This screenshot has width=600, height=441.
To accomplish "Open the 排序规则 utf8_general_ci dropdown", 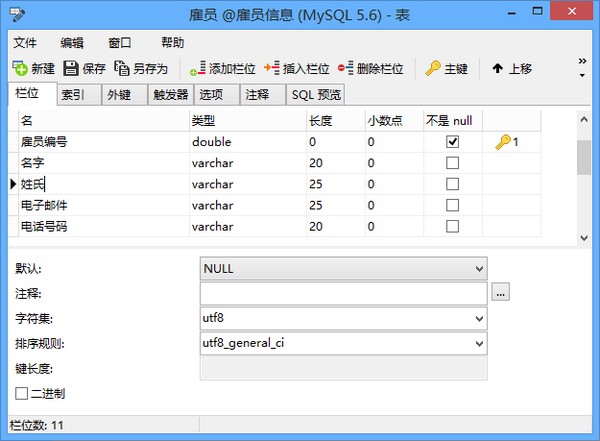I will [x=480, y=343].
